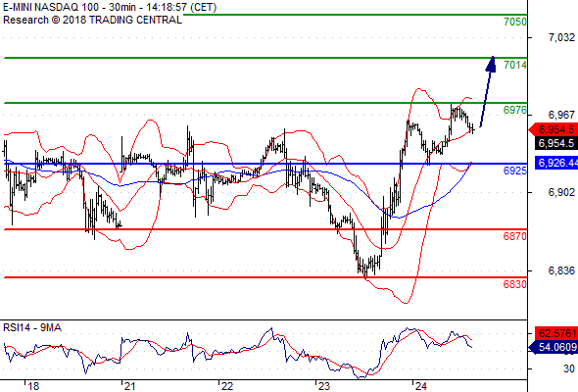Click the 6870 support level label
Image resolution: width=578 pixels, height=392 pixels.
click(x=515, y=236)
